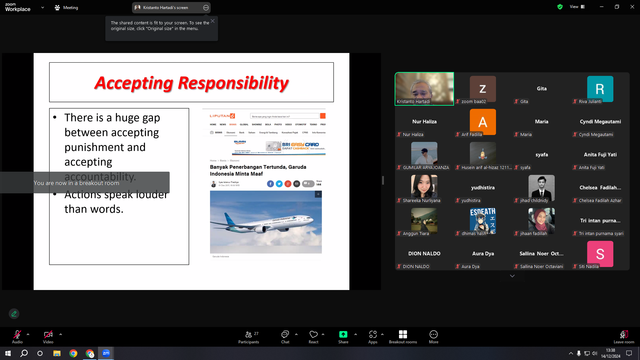Screen dimensions: 640x360
Task: Open the More options menu
Action: coord(433,337)
